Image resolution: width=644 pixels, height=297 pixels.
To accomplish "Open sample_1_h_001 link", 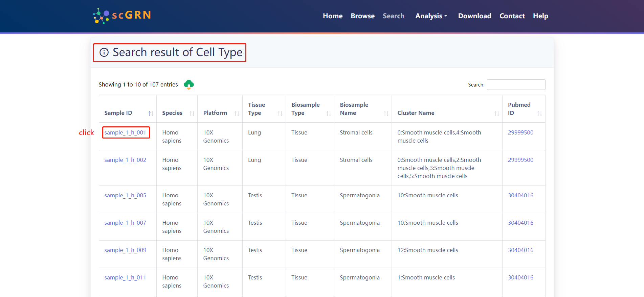I will coord(125,132).
